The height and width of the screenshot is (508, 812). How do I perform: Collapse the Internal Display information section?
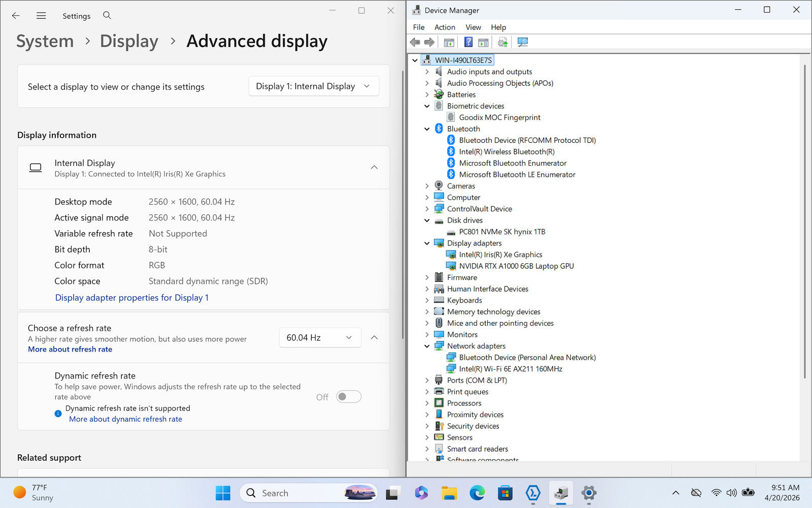(x=374, y=167)
